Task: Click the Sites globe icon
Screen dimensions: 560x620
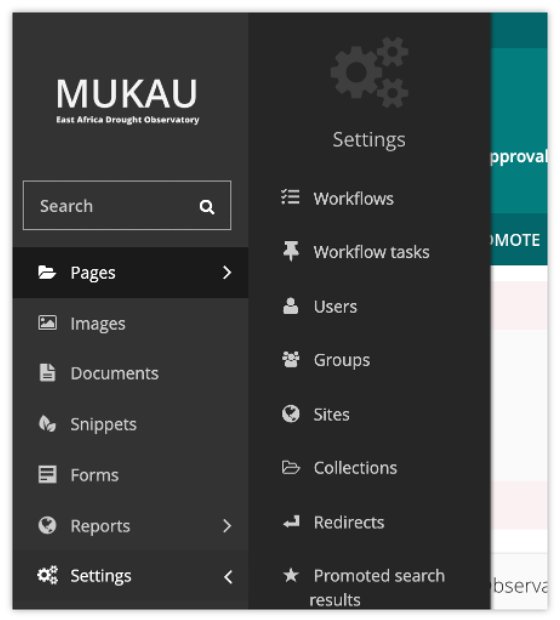Action: click(291, 414)
